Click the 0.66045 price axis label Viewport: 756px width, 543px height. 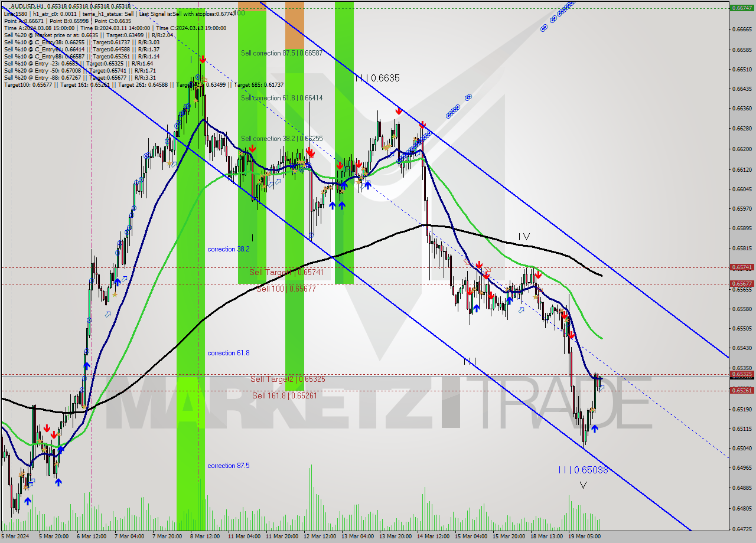click(741, 189)
